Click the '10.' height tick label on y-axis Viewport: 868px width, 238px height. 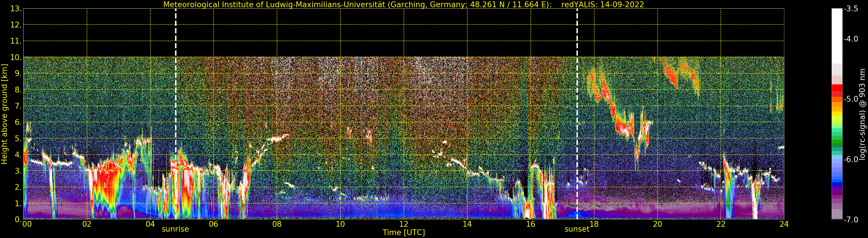16,57
